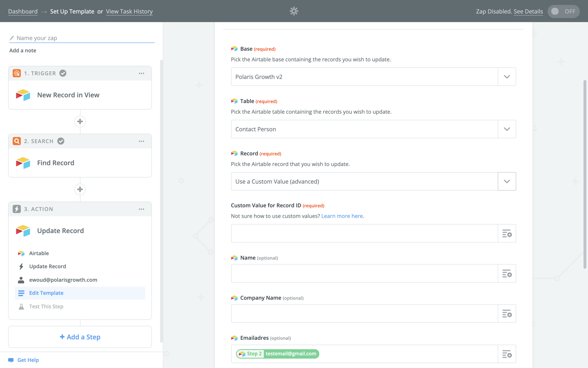Viewport: 588px width, 368px height.
Task: Click the Custom Value for Record ID field
Action: (x=364, y=233)
